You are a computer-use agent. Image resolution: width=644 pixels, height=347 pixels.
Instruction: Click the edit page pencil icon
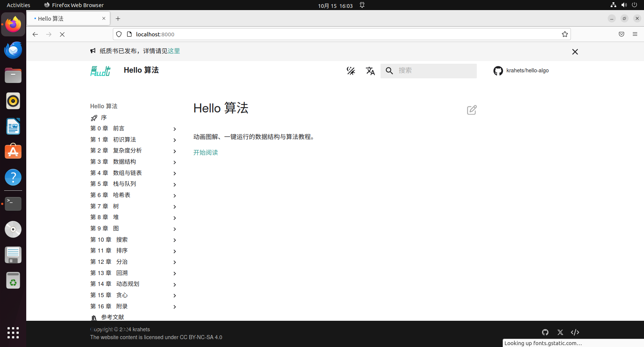coord(471,110)
